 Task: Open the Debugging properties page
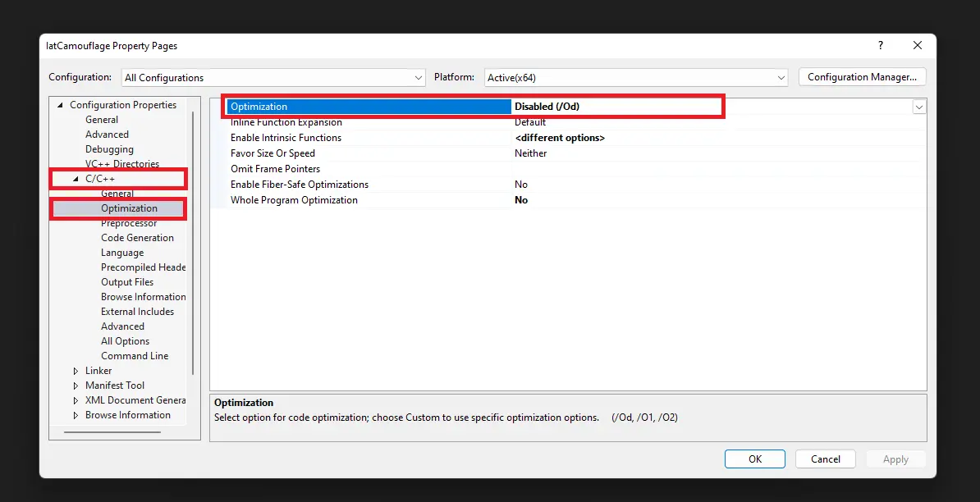click(x=109, y=149)
